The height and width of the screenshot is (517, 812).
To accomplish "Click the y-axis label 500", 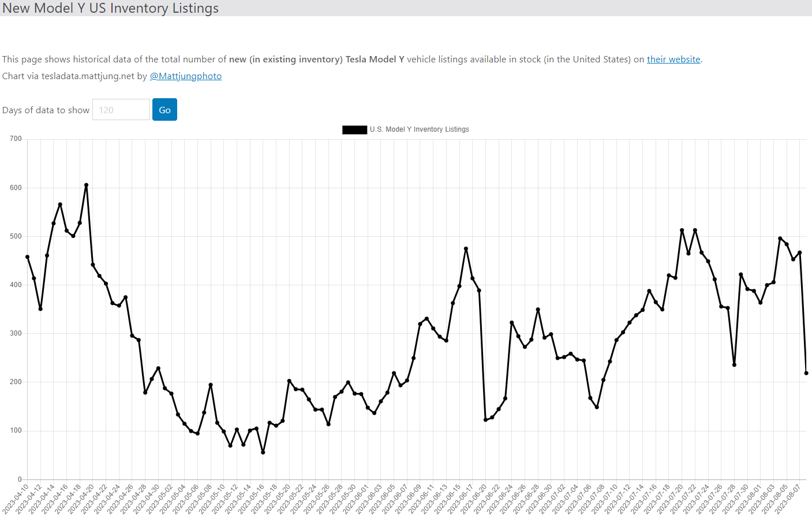I will 16,236.
